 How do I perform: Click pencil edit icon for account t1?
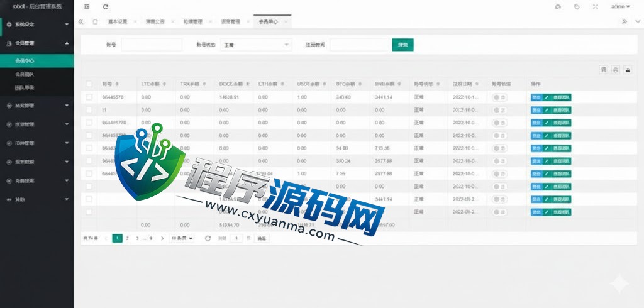(x=547, y=110)
